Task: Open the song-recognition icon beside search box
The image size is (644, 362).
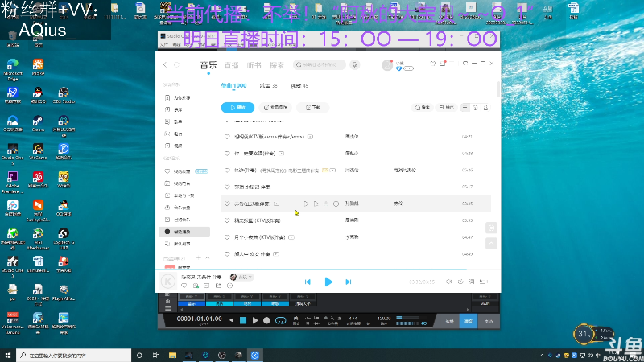Action: pos(355,64)
